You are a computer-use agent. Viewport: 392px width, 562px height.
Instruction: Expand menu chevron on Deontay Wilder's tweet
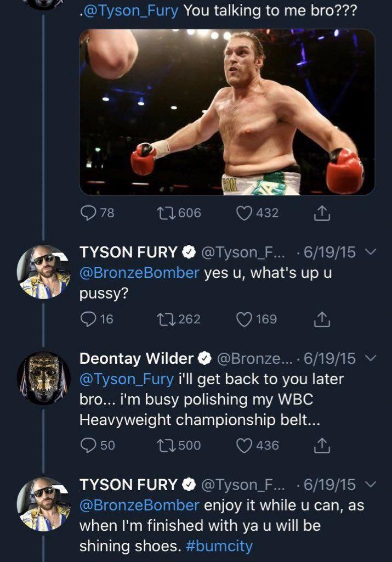tap(369, 359)
